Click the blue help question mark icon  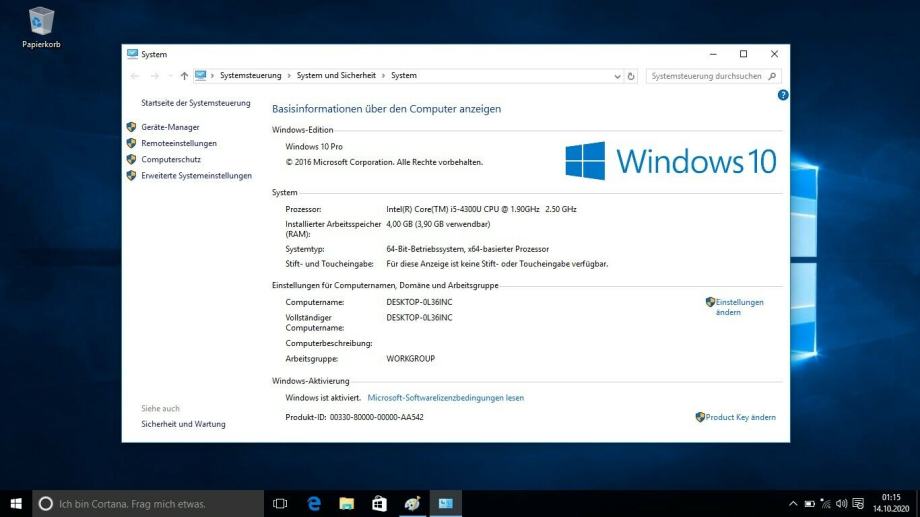783,95
